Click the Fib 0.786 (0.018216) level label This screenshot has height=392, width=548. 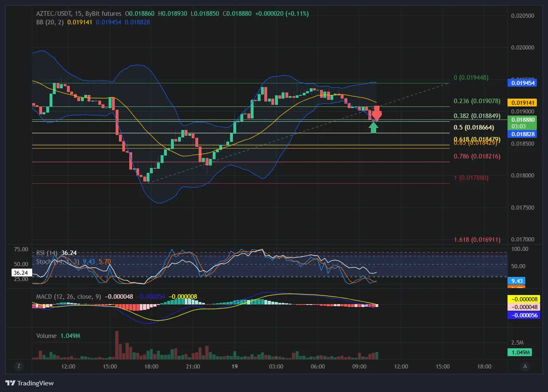(x=477, y=156)
